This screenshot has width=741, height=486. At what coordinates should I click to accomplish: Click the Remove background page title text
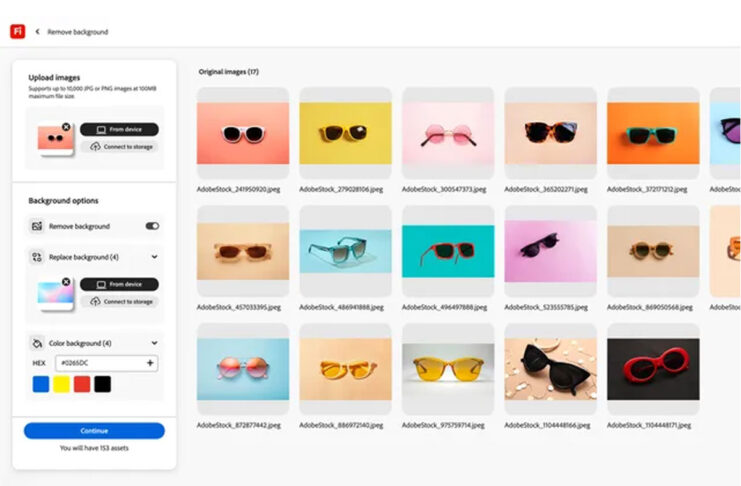(x=78, y=32)
